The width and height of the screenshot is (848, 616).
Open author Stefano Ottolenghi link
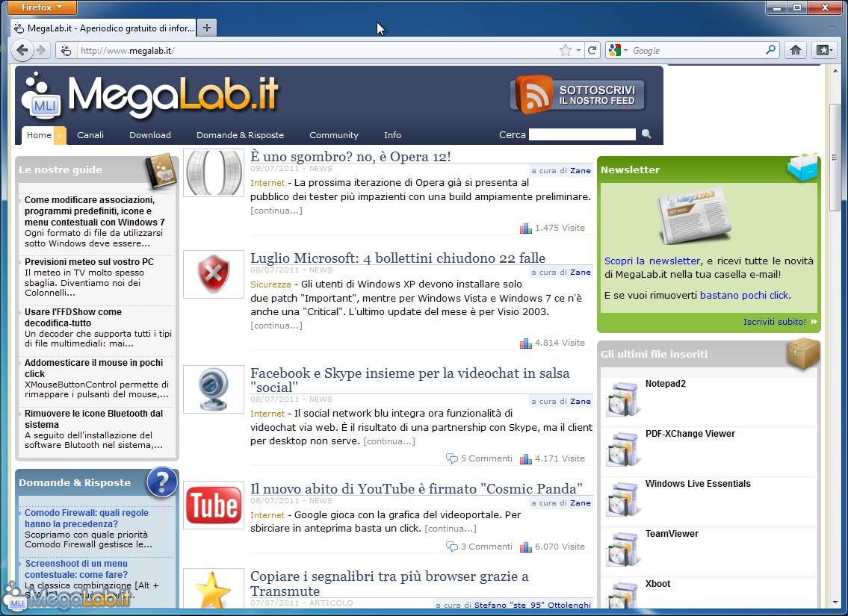(x=532, y=605)
